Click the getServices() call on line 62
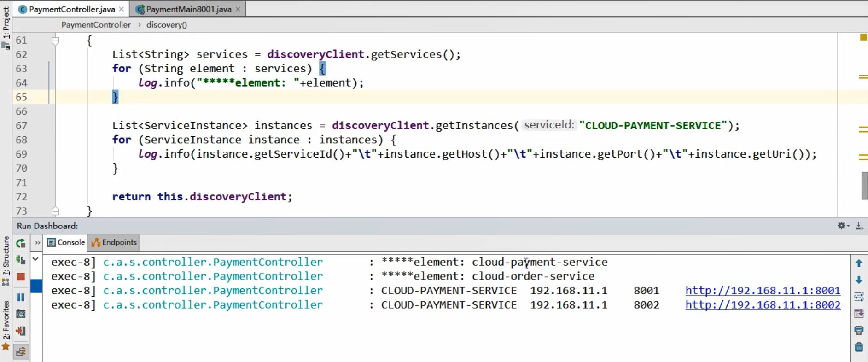Image resolution: width=868 pixels, height=362 pixels. point(413,54)
